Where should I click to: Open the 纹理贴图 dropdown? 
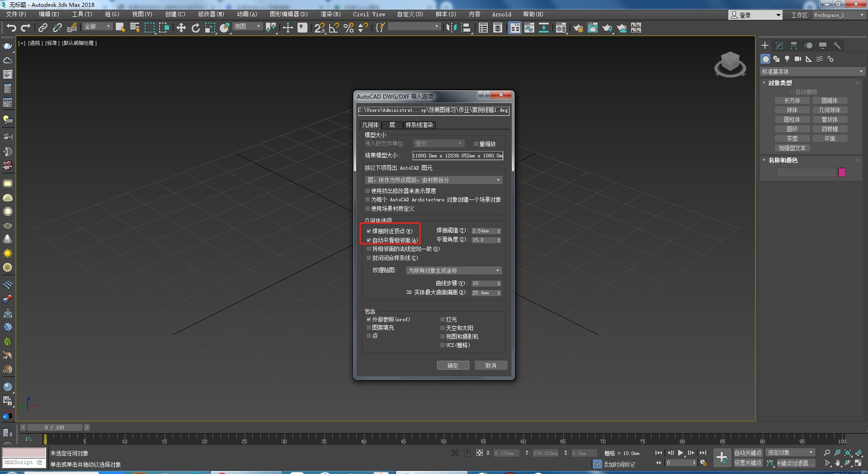tap(454, 270)
